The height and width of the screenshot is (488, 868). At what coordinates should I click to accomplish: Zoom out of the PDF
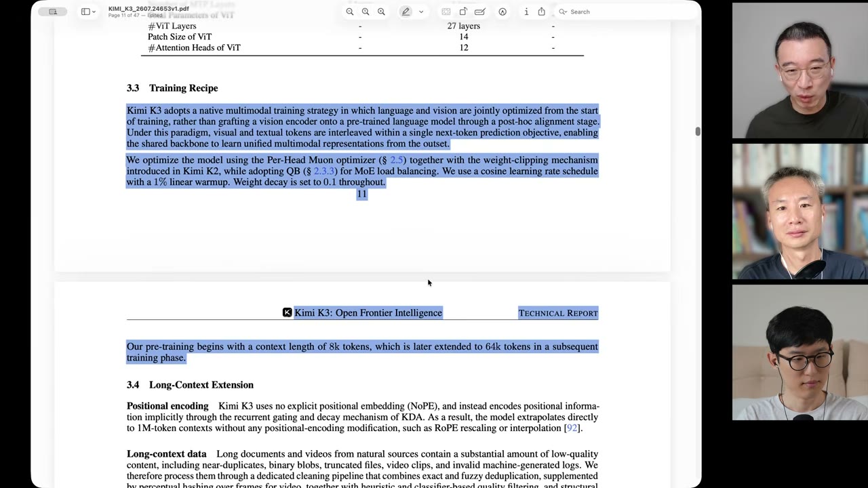tap(350, 12)
